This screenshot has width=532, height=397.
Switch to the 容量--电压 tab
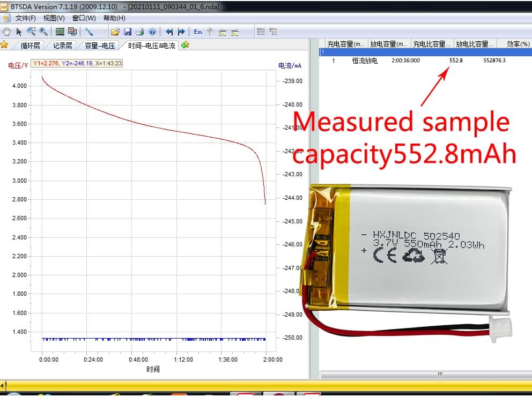point(100,46)
